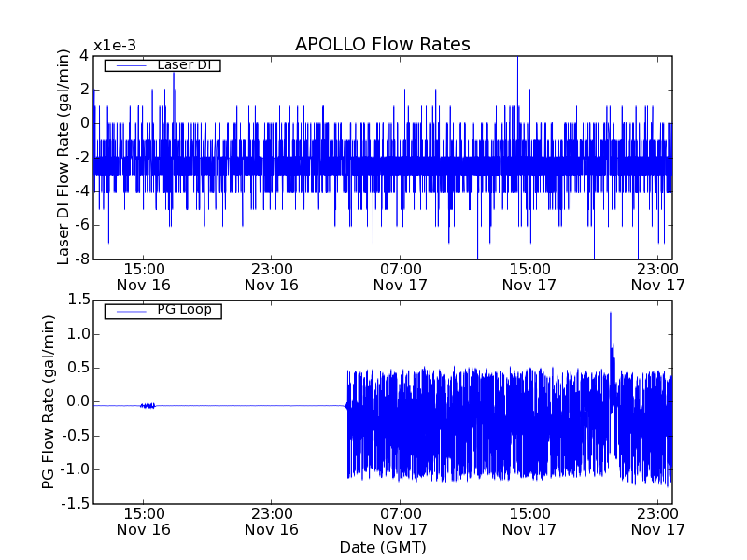Click the PG Loop legend line sample

(132, 312)
